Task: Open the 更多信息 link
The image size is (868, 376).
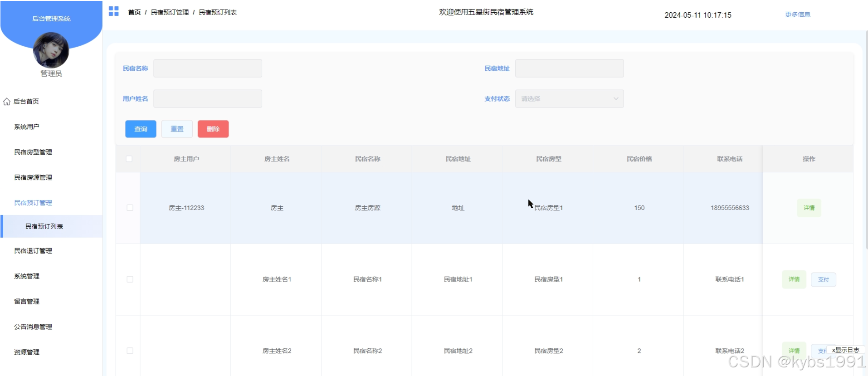Action: (798, 15)
